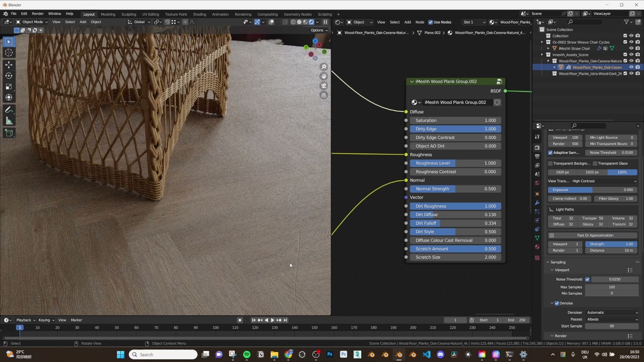The width and height of the screenshot is (644, 362).
Task: Play the timeline animation forward
Action: (273, 320)
